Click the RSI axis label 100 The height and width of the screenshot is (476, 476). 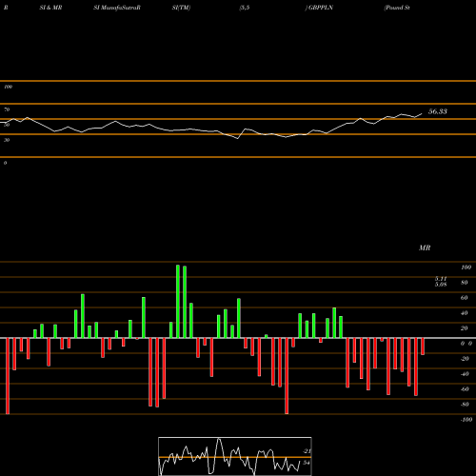coord(8,87)
